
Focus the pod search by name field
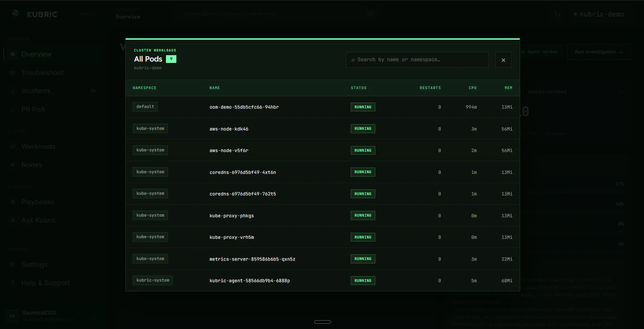[x=417, y=60]
